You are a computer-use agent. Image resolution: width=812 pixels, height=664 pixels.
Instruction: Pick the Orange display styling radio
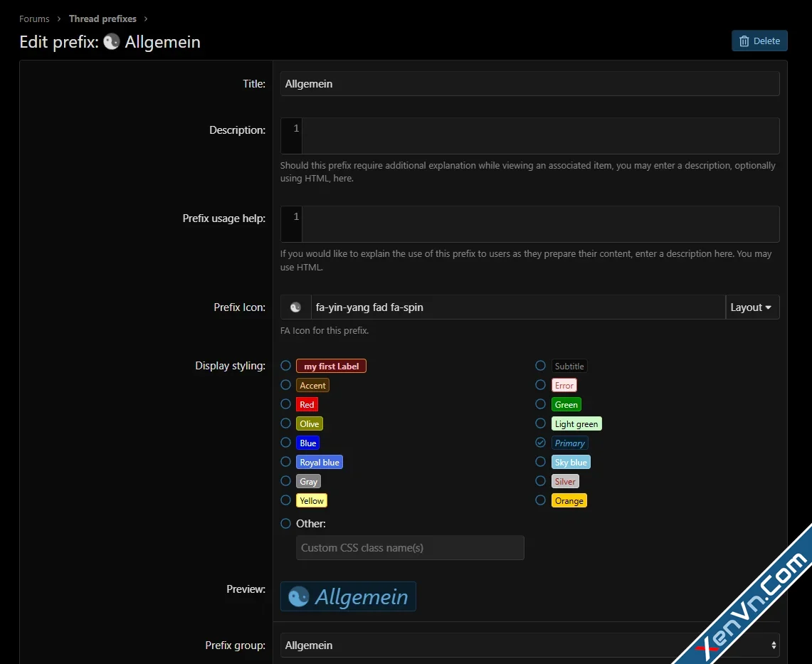pos(540,500)
